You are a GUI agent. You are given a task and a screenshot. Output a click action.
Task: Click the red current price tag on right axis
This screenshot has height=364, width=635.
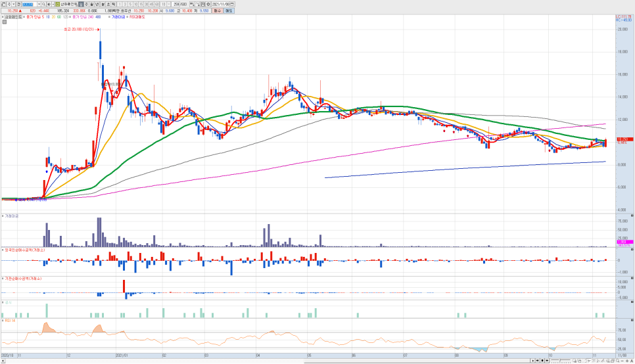[x=624, y=139]
